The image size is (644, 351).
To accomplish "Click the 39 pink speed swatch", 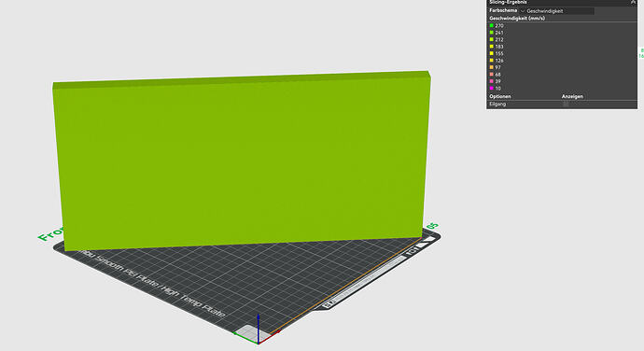I will 491,81.
